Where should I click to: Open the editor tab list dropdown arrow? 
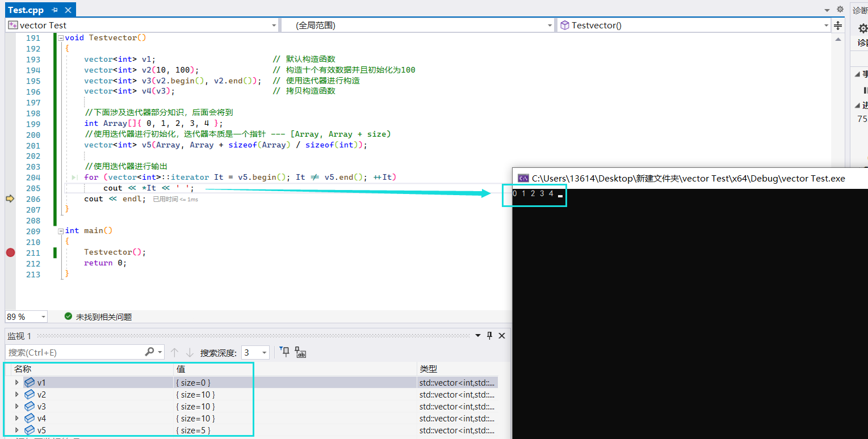click(x=827, y=10)
